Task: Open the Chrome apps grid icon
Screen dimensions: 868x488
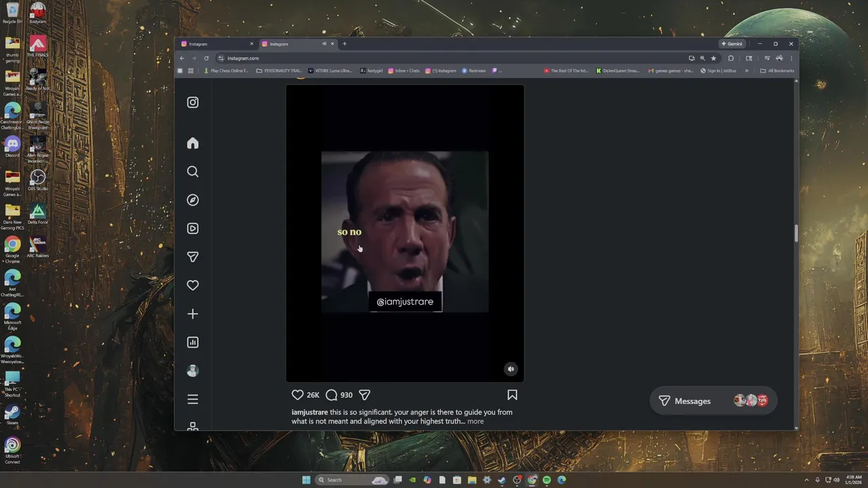Action: click(x=191, y=70)
